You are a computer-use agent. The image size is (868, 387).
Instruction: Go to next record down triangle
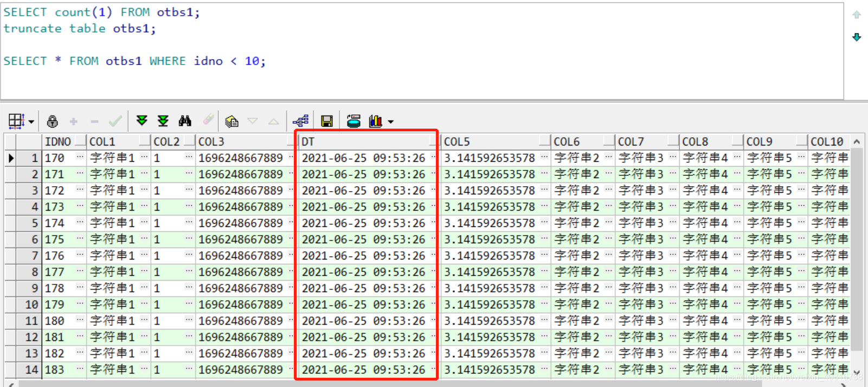[253, 121]
